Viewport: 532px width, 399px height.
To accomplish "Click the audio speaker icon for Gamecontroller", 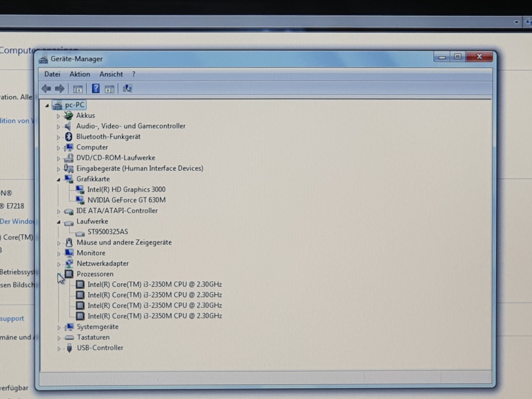I will pyautogui.click(x=68, y=126).
